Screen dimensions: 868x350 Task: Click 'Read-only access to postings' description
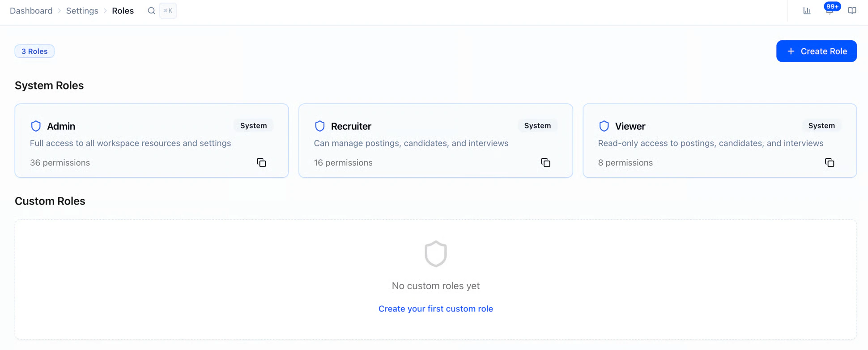pos(711,143)
